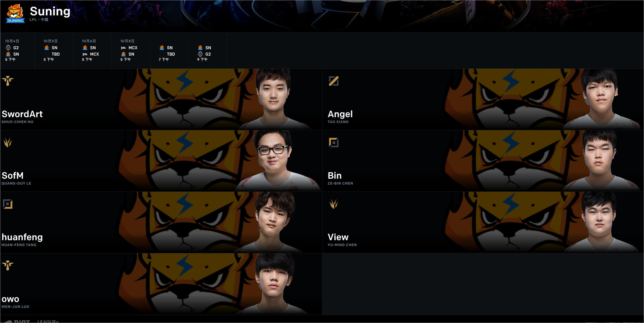Click Bin's top lane role icon
Screen dimensions: 644x323
click(334, 143)
